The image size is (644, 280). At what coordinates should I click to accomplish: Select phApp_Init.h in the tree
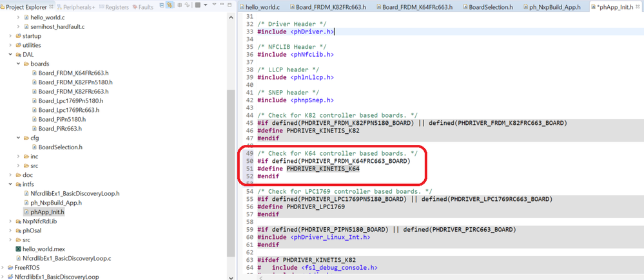coord(48,212)
